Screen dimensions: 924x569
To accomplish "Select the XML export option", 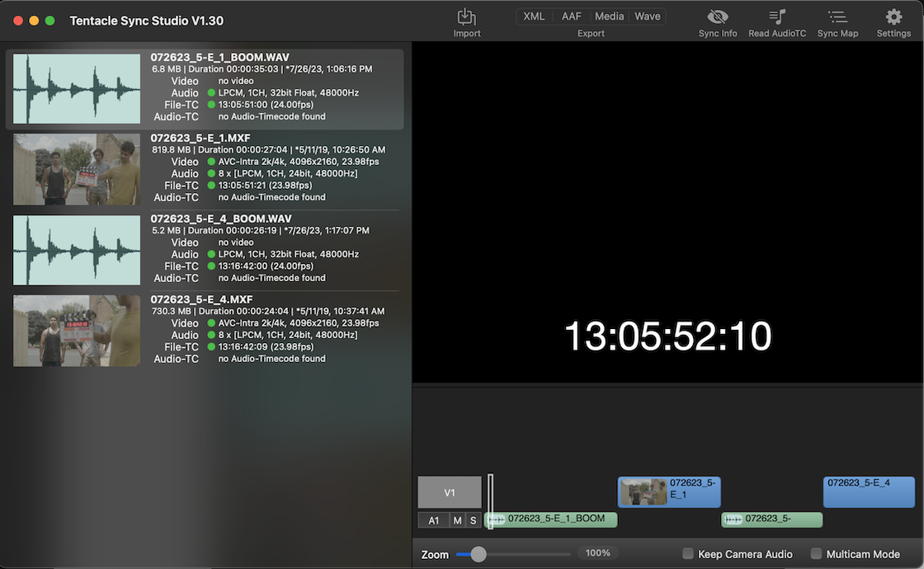I will click(x=534, y=16).
